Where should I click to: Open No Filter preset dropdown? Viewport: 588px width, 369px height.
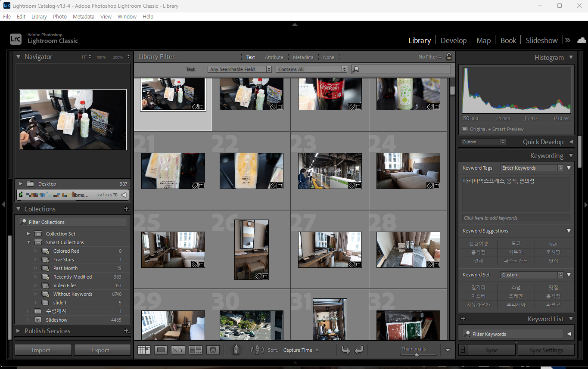coord(430,57)
